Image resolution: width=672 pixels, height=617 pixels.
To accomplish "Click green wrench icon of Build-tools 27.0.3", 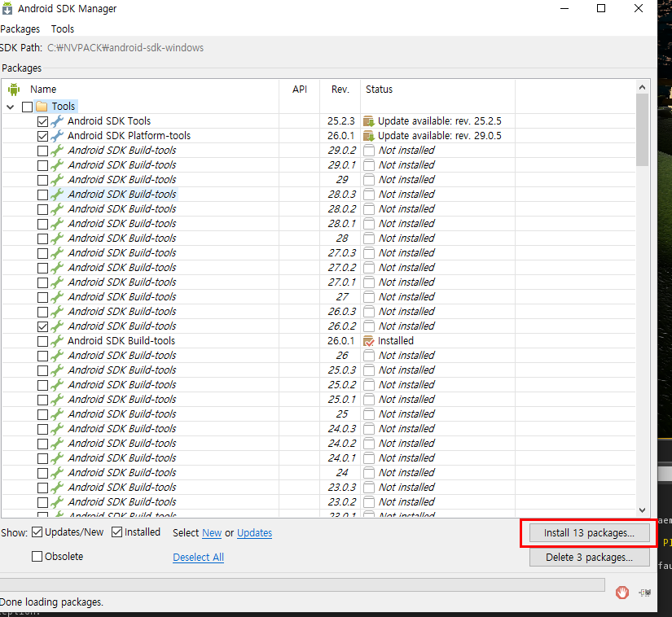I will coord(57,253).
